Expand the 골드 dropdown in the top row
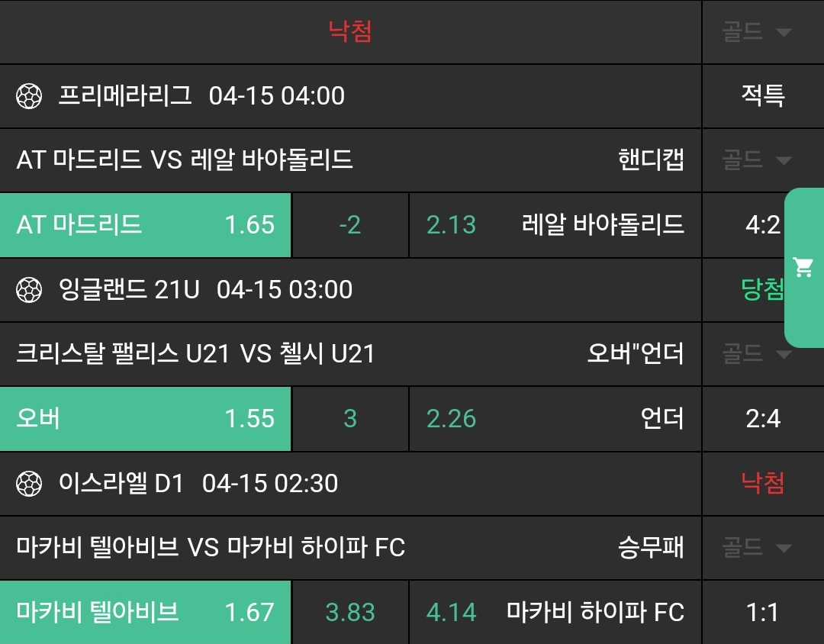The height and width of the screenshot is (644, 824). coord(756,32)
